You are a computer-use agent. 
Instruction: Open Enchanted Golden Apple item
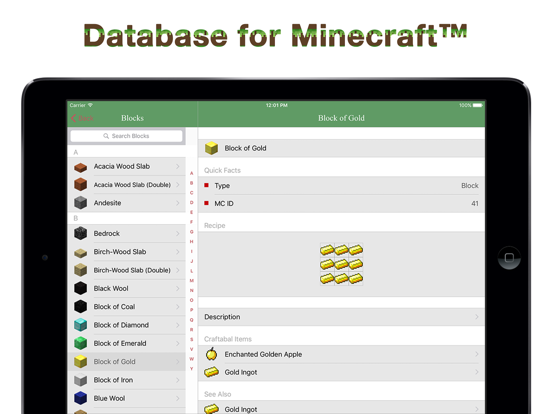tap(341, 354)
